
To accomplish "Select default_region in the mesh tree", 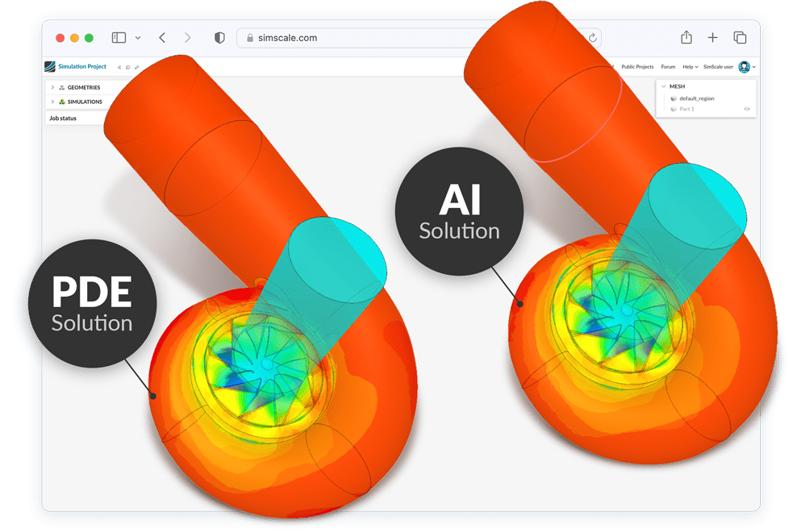I will coord(696,98).
